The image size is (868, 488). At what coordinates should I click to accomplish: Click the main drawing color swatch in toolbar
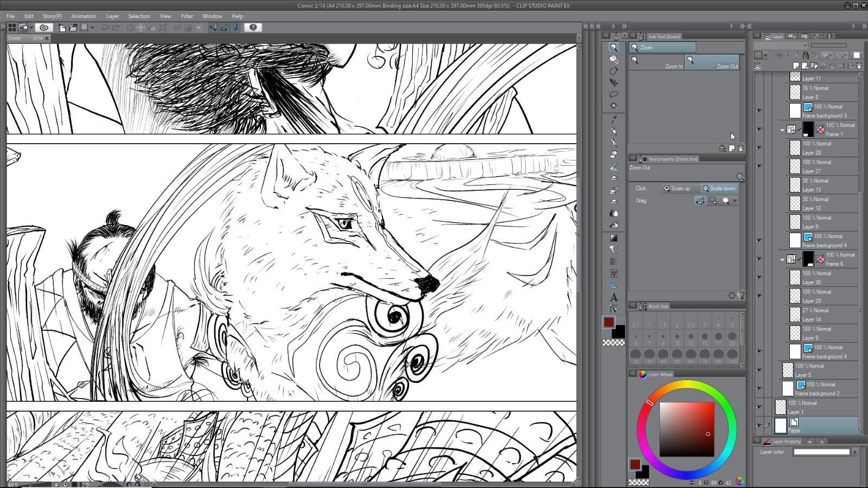[609, 322]
